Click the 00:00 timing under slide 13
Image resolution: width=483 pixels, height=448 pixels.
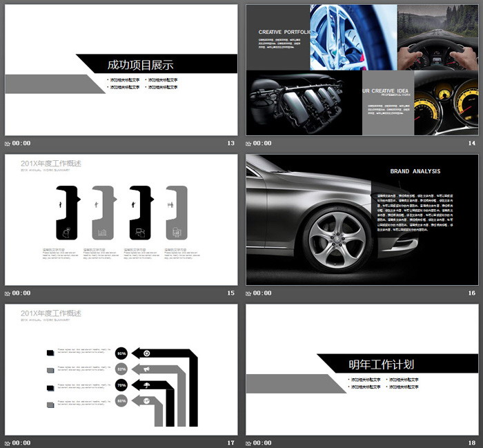point(21,144)
